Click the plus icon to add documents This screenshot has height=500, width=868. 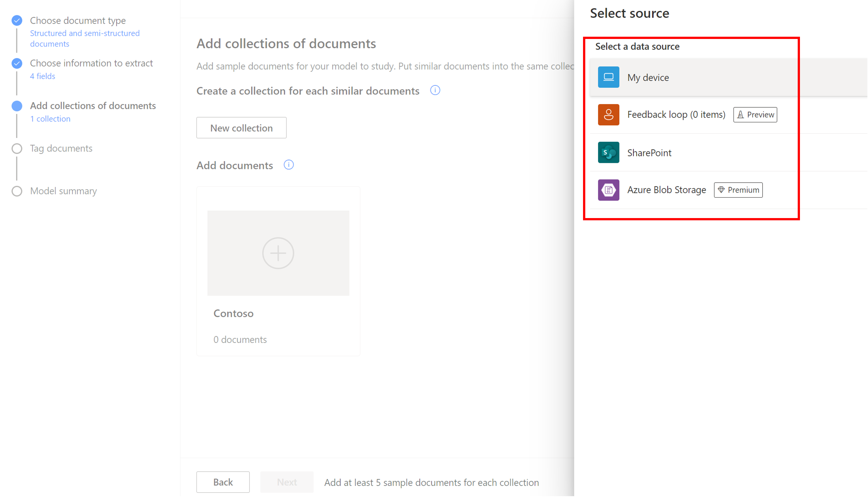click(278, 253)
